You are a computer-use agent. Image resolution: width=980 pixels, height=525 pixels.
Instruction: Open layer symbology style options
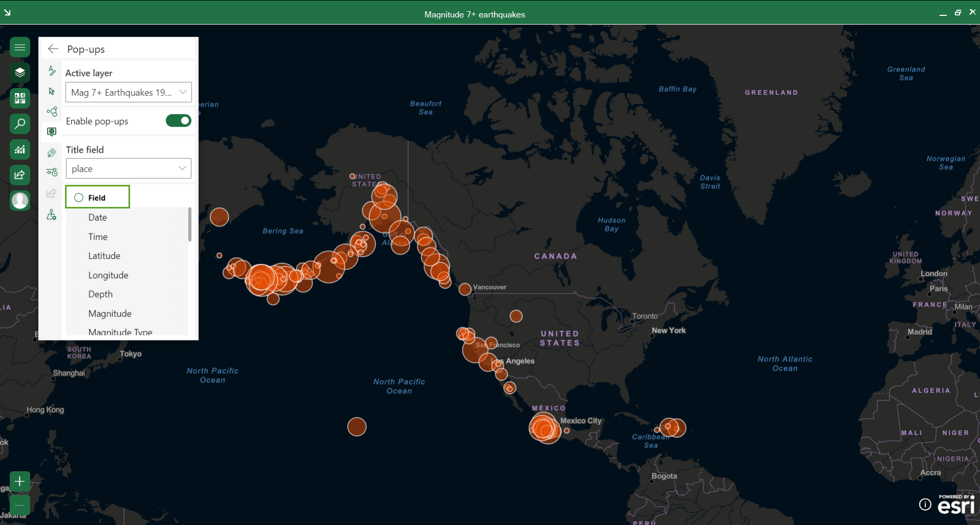pyautogui.click(x=52, y=70)
